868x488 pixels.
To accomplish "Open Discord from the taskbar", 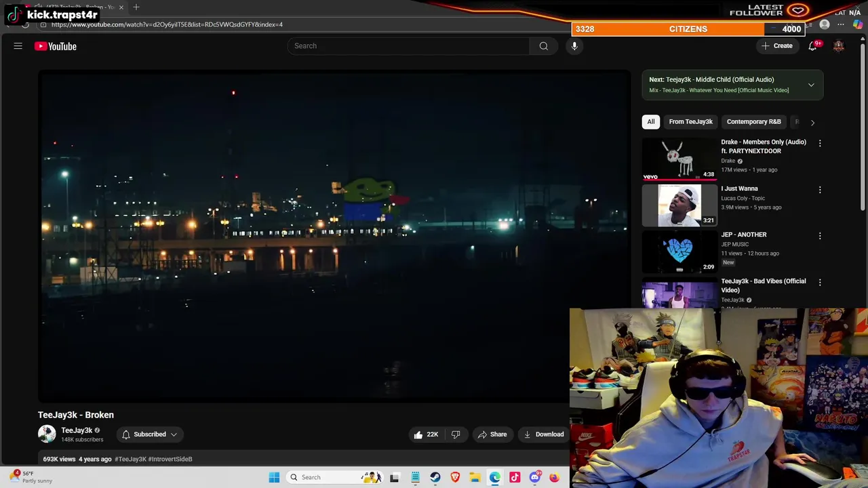I will 535,477.
